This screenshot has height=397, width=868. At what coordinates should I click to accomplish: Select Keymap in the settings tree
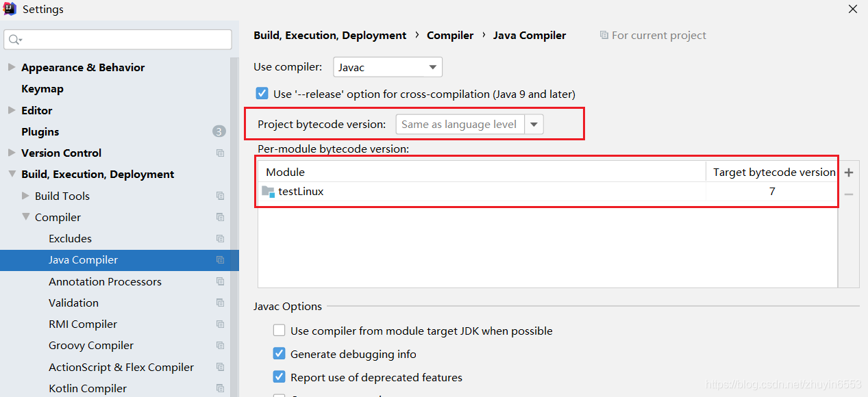pos(42,89)
